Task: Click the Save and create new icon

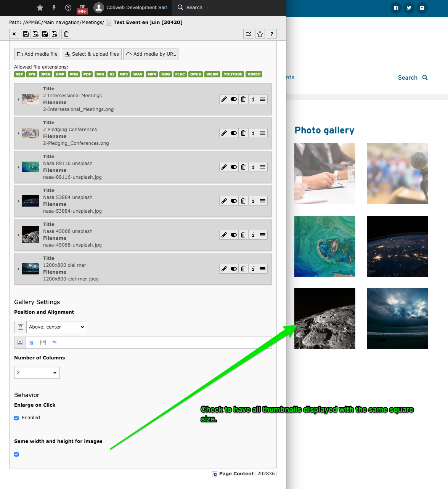Action: coord(45,34)
